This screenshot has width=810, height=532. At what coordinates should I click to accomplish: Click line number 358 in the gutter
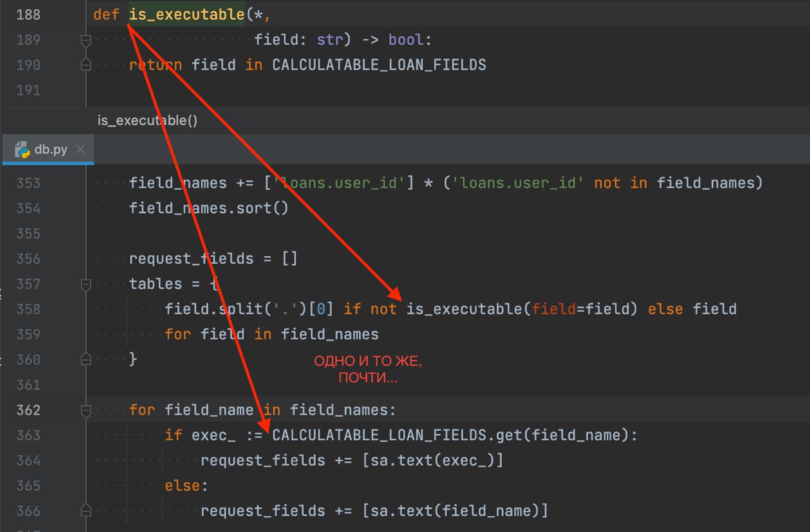(28, 309)
